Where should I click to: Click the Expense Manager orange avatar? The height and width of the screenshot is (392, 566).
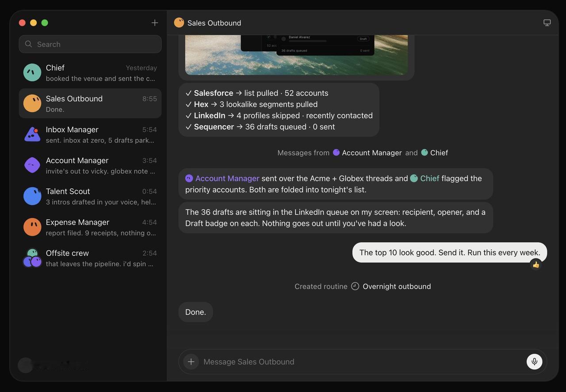[32, 227]
